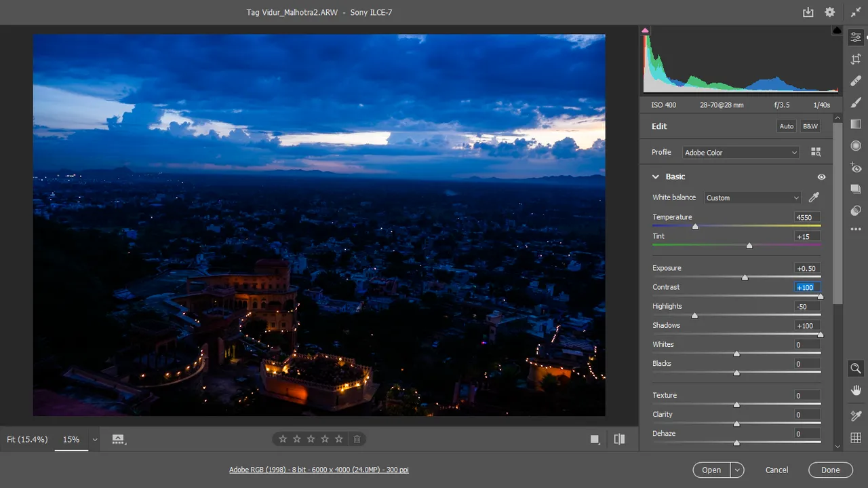Open Camera Raw preferences gear
Image resolution: width=868 pixels, height=488 pixels.
coord(829,12)
